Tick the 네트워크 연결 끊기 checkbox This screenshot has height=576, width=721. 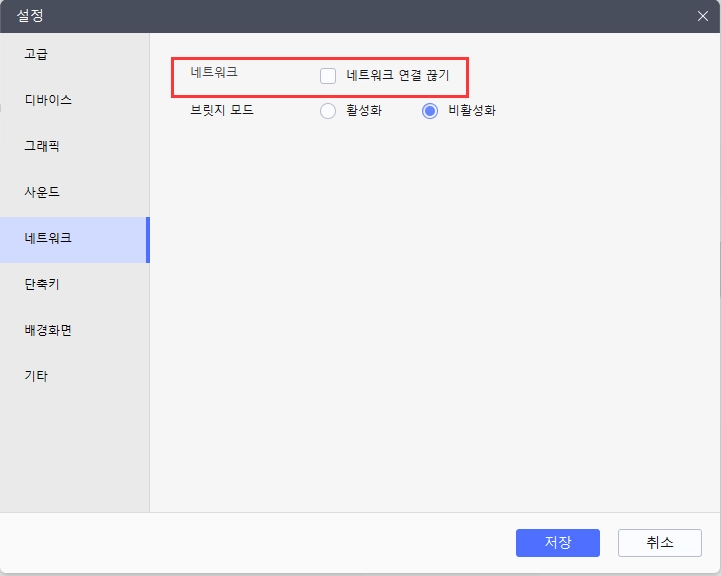(328, 76)
